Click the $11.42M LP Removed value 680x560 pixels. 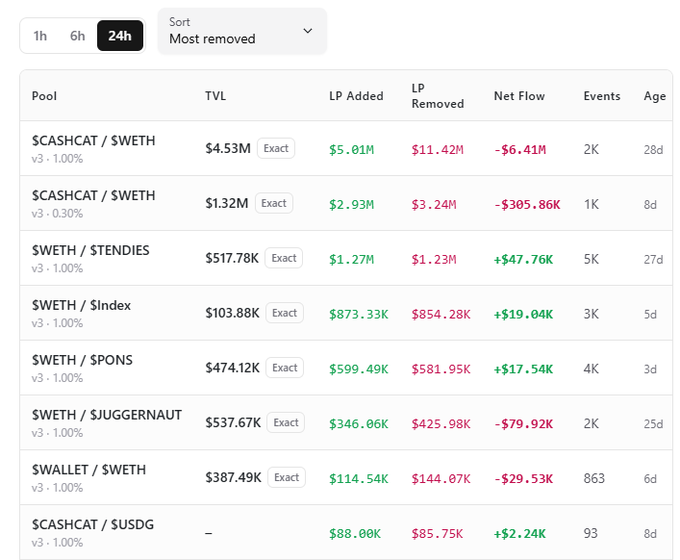click(x=437, y=150)
